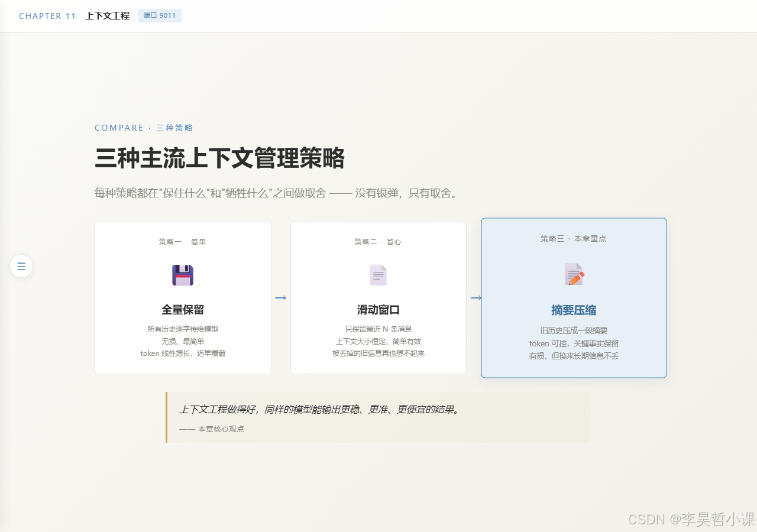The height and width of the screenshot is (532, 757).
Task: Click the line 无损、最简单
Action: click(x=183, y=342)
